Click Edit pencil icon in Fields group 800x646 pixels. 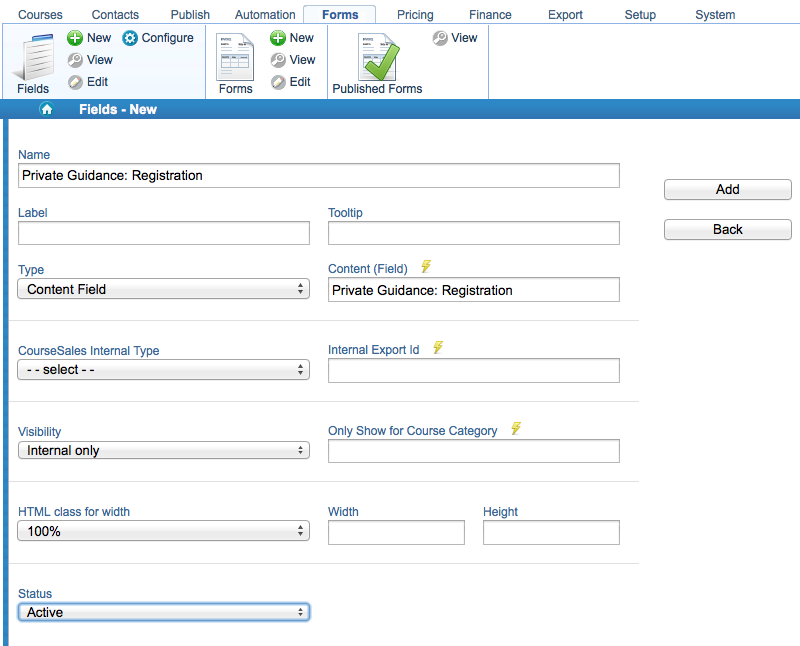pos(75,82)
